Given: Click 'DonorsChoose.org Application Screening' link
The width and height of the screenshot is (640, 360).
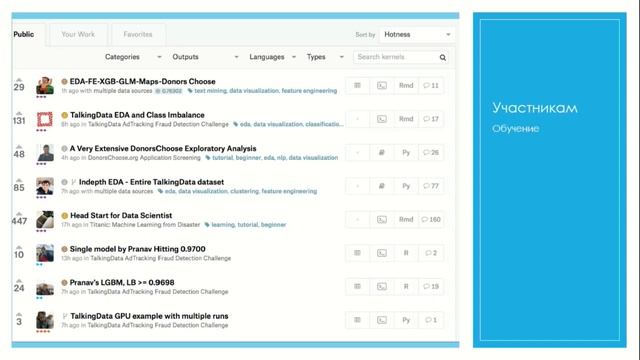Looking at the screenshot, I should (144, 158).
